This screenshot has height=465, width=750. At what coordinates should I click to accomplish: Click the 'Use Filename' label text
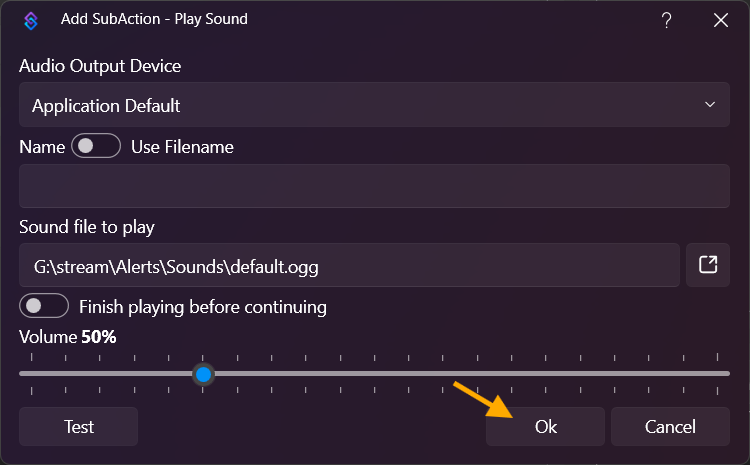click(182, 147)
